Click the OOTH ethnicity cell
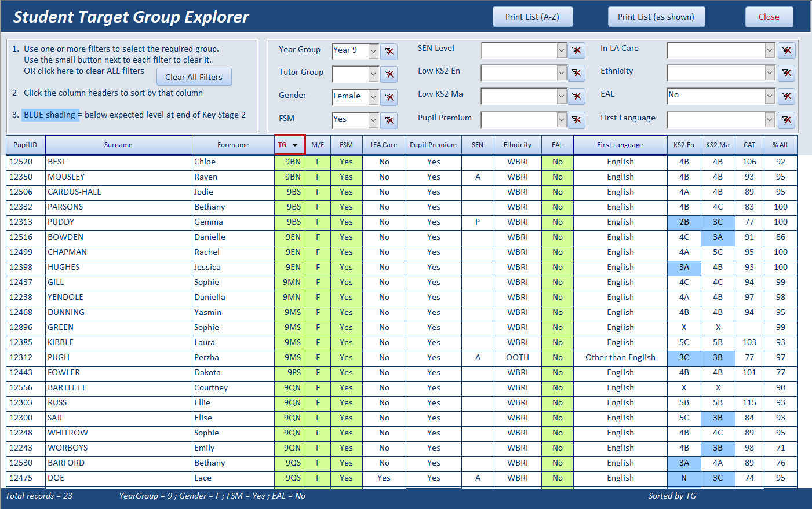Image resolution: width=812 pixels, height=509 pixels. click(x=518, y=357)
